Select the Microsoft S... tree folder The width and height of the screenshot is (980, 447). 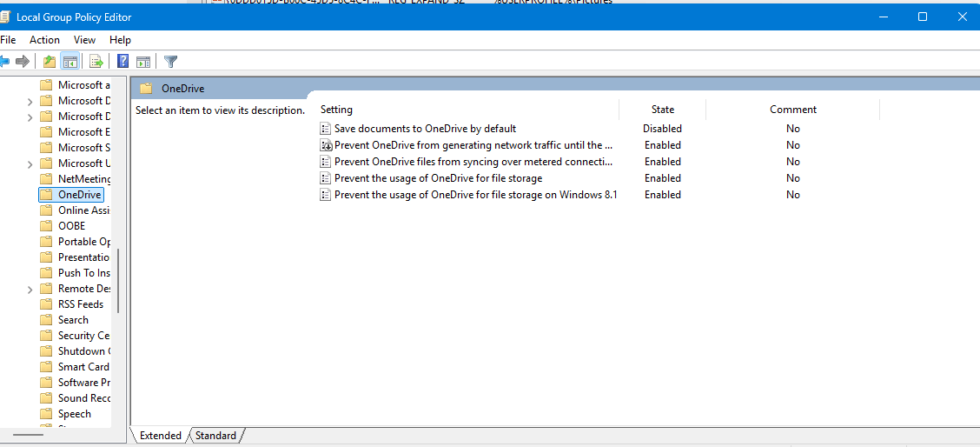click(76, 148)
